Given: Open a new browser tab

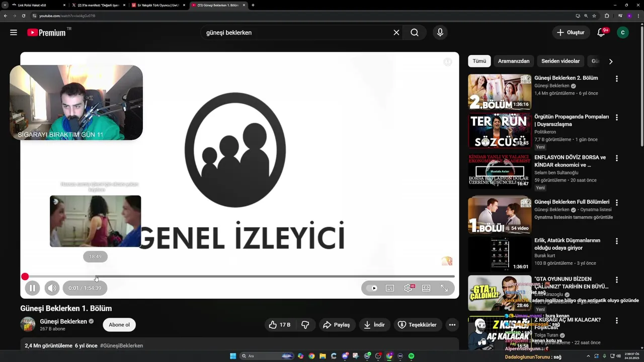Looking at the screenshot, I should [253, 5].
